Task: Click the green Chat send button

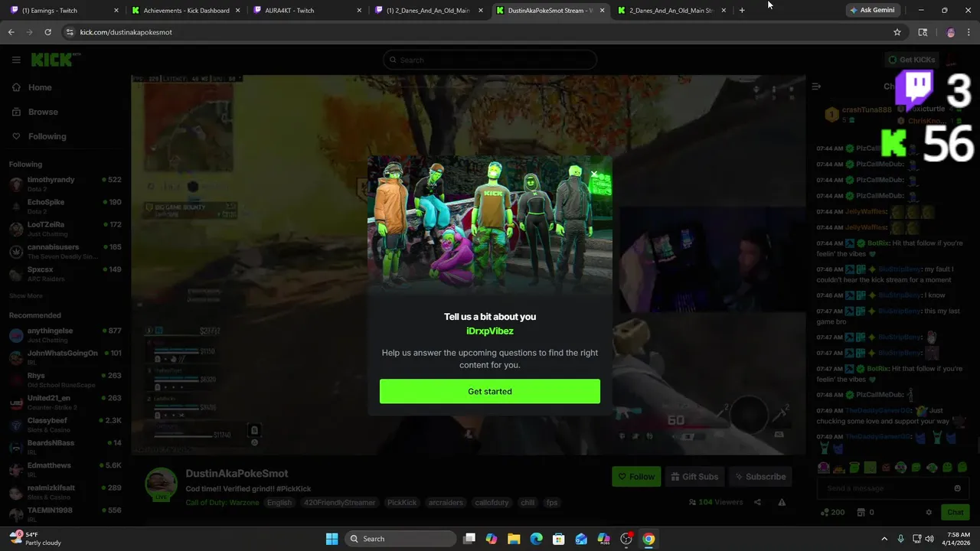Action: point(955,512)
